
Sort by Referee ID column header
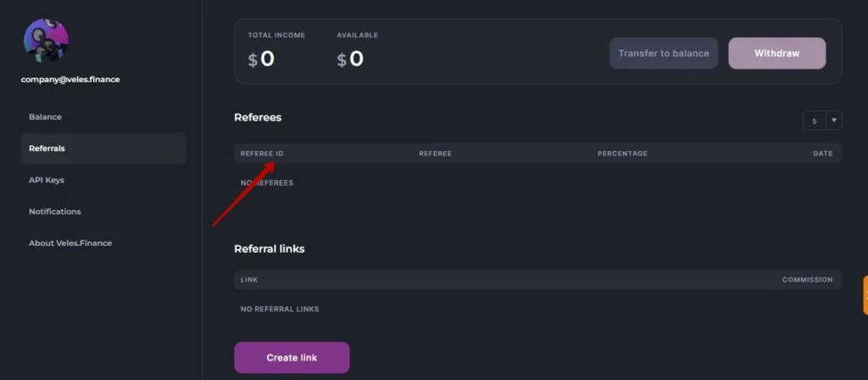(x=262, y=154)
